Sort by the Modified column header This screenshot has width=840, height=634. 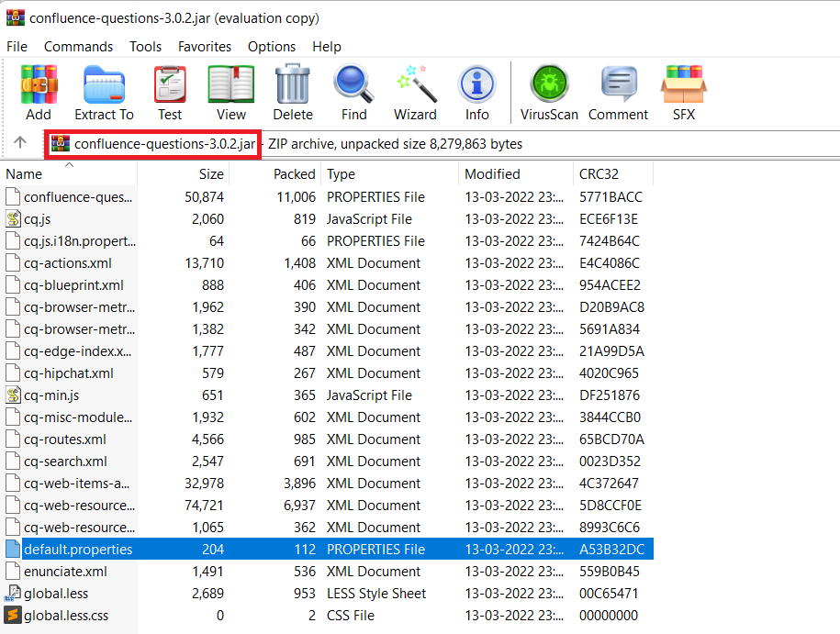tap(515, 174)
